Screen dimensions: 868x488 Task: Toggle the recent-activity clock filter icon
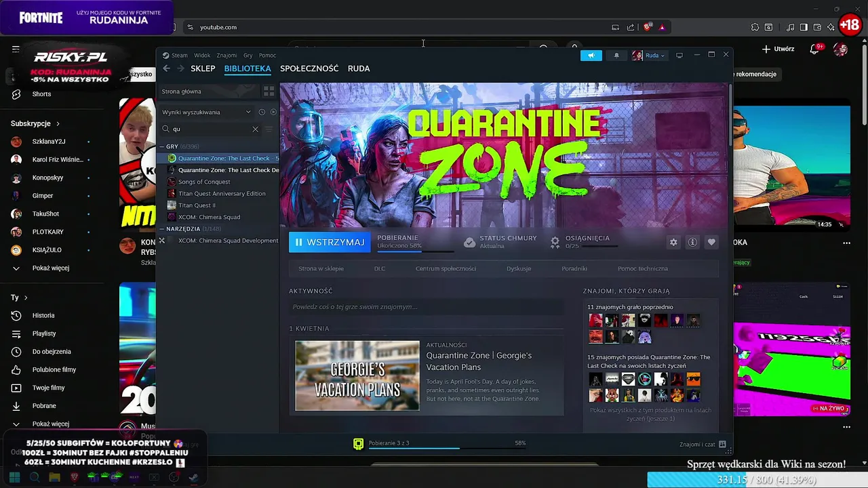262,112
